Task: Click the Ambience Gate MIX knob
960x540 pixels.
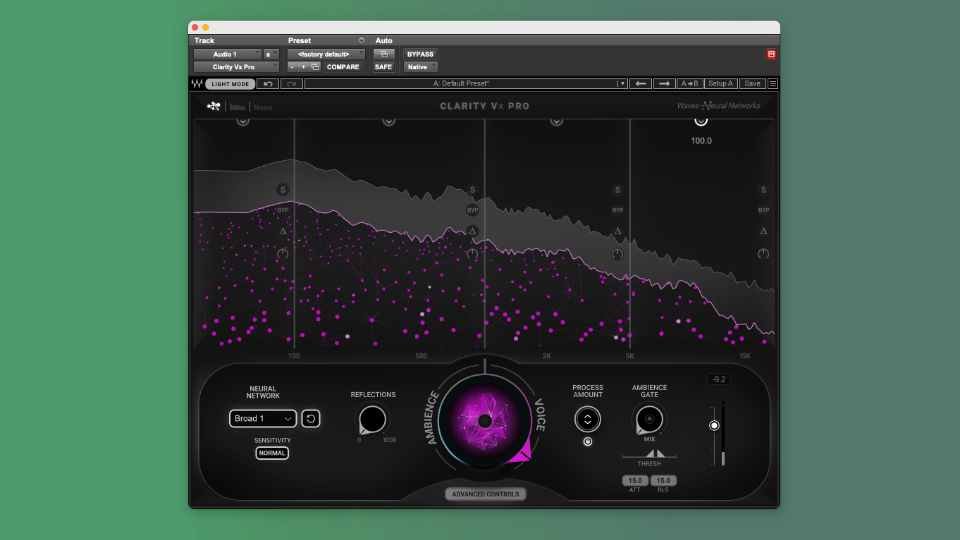Action: (x=649, y=420)
